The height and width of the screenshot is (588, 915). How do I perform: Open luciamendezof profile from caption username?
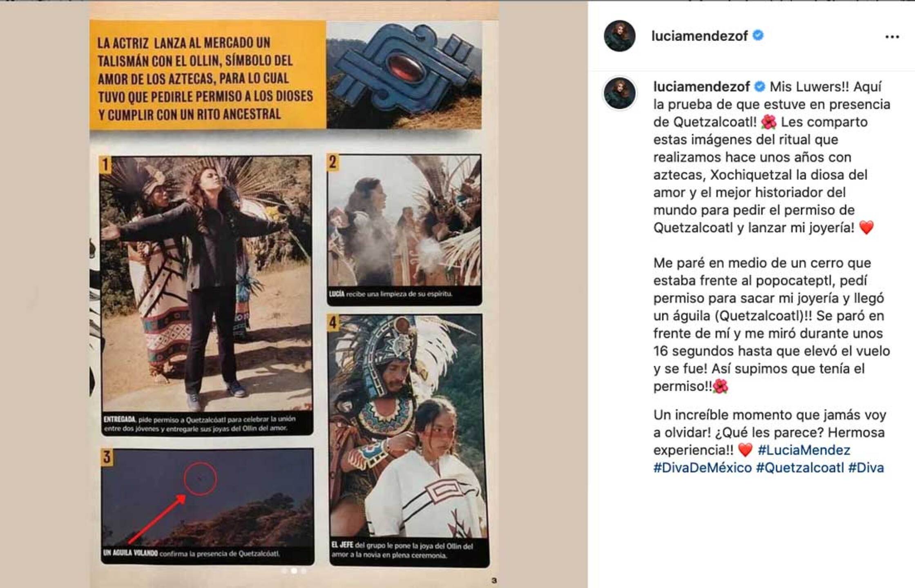[701, 87]
